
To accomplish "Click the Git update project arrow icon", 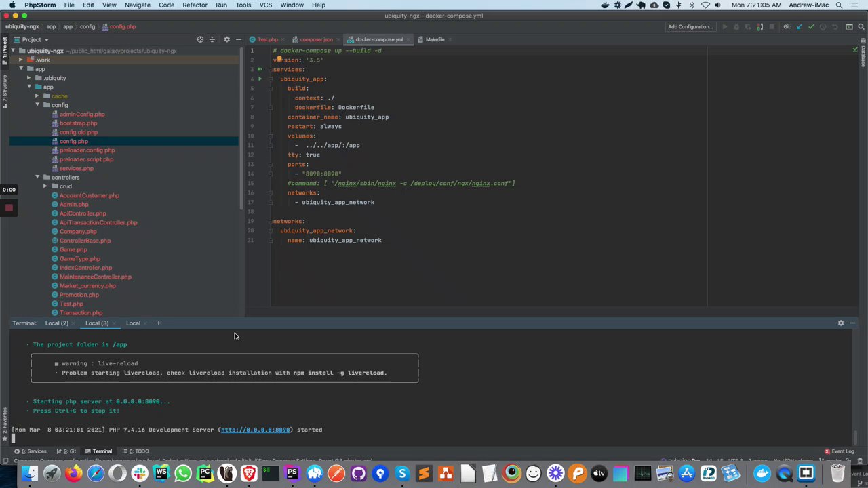I will 800,27.
